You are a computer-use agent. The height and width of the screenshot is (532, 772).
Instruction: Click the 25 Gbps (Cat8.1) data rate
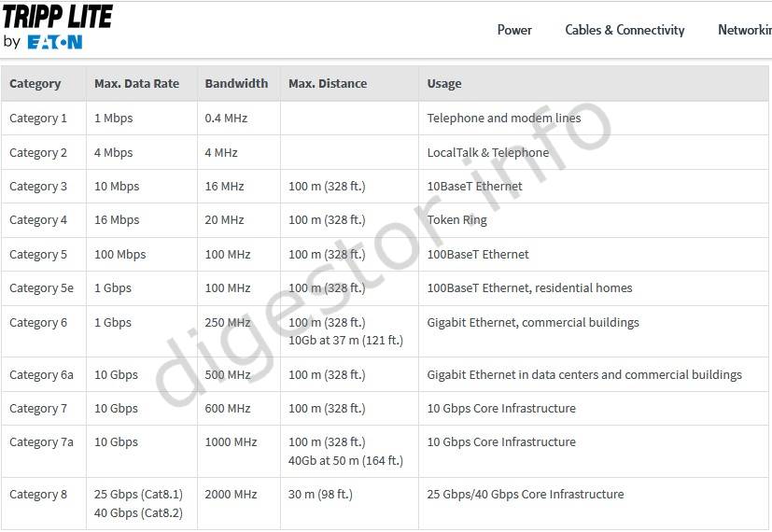[x=138, y=495]
